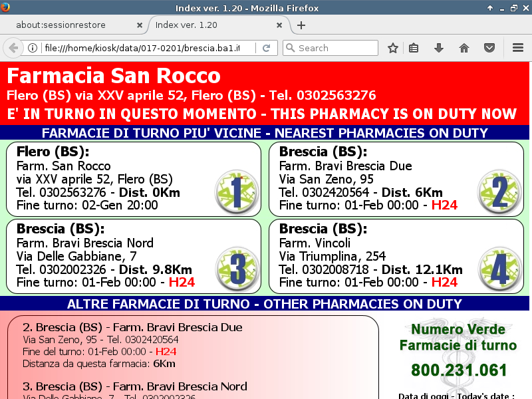The height and width of the screenshot is (399, 532).
Task: Open a new tab with plus button
Action: coord(301,25)
